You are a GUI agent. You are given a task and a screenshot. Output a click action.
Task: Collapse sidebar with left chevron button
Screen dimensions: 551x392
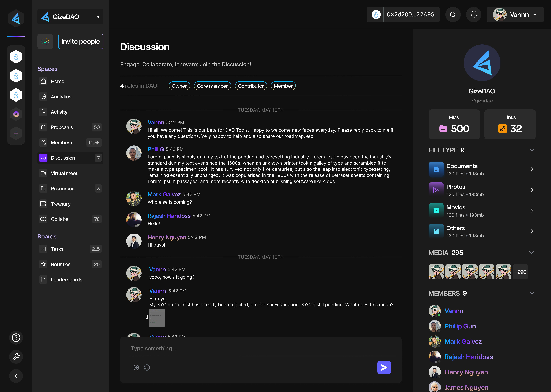pos(16,376)
